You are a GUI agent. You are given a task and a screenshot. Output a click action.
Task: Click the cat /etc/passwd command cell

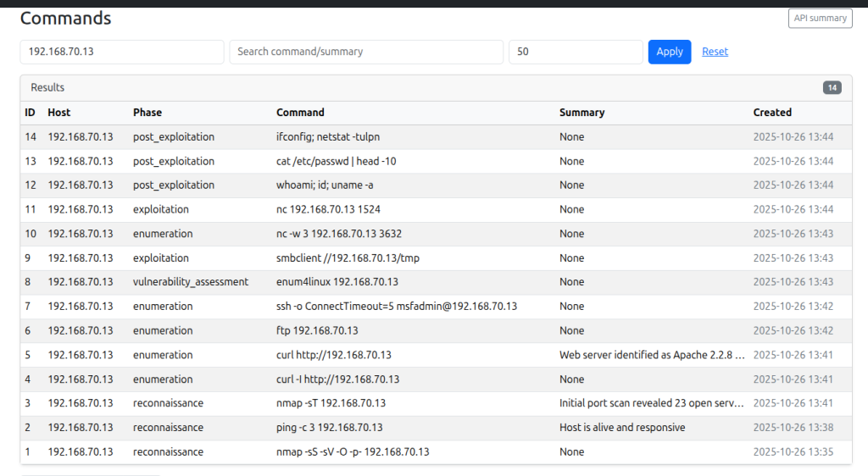click(336, 161)
